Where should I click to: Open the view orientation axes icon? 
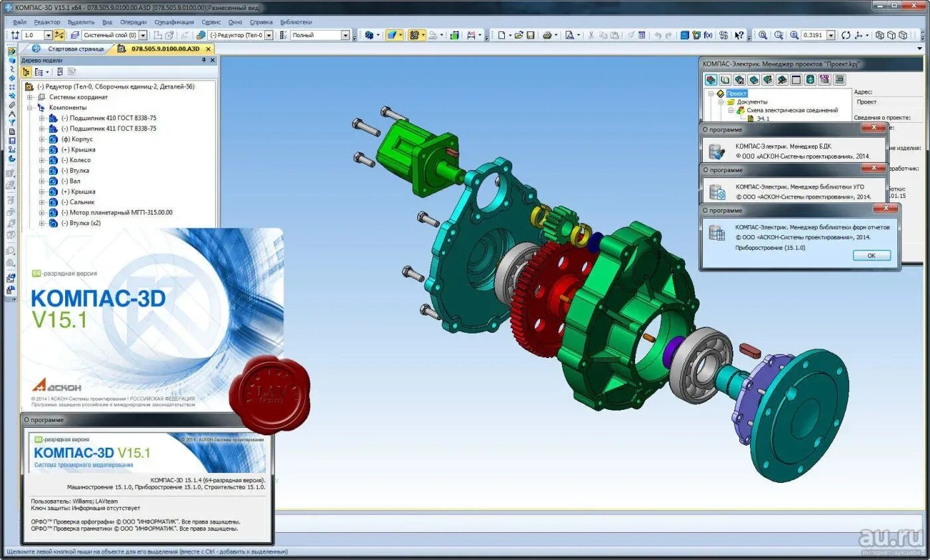[859, 35]
